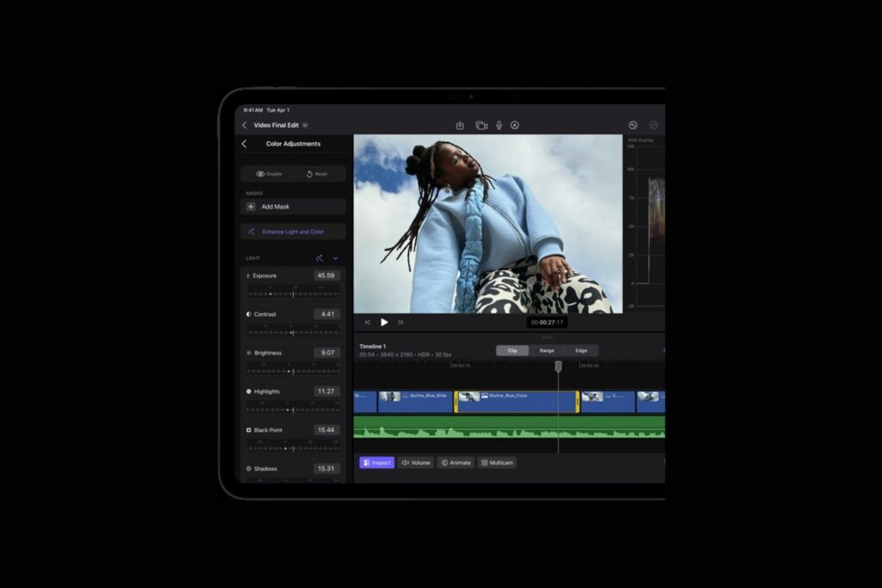Image resolution: width=882 pixels, height=588 pixels.
Task: Switch to the Edge selection tab
Action: pyautogui.click(x=581, y=350)
